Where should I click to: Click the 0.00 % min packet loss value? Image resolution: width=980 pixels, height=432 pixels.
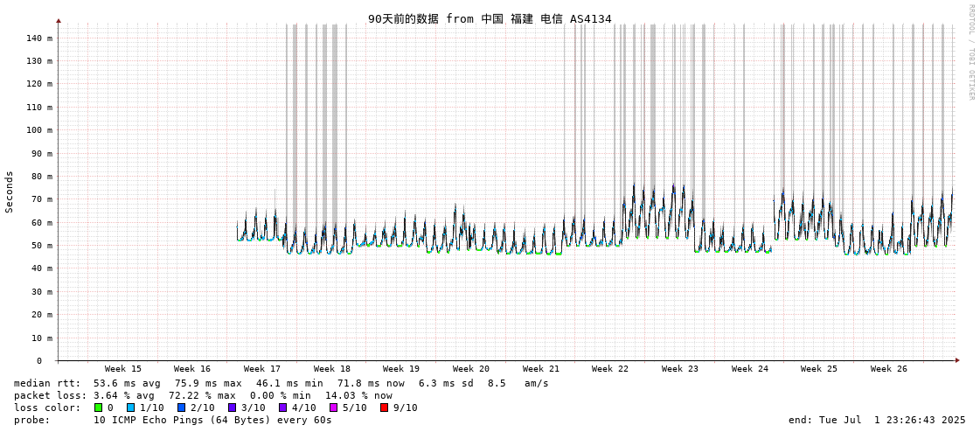tap(281, 396)
